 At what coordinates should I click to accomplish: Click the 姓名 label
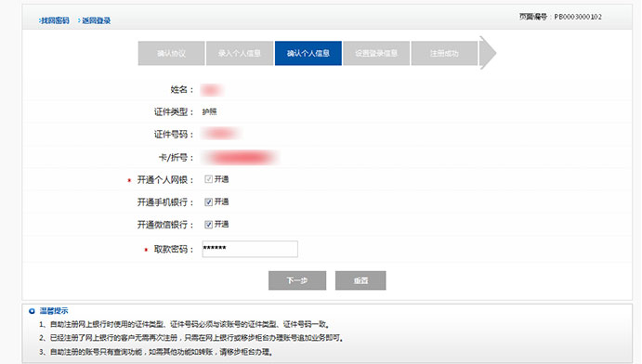click(x=182, y=89)
